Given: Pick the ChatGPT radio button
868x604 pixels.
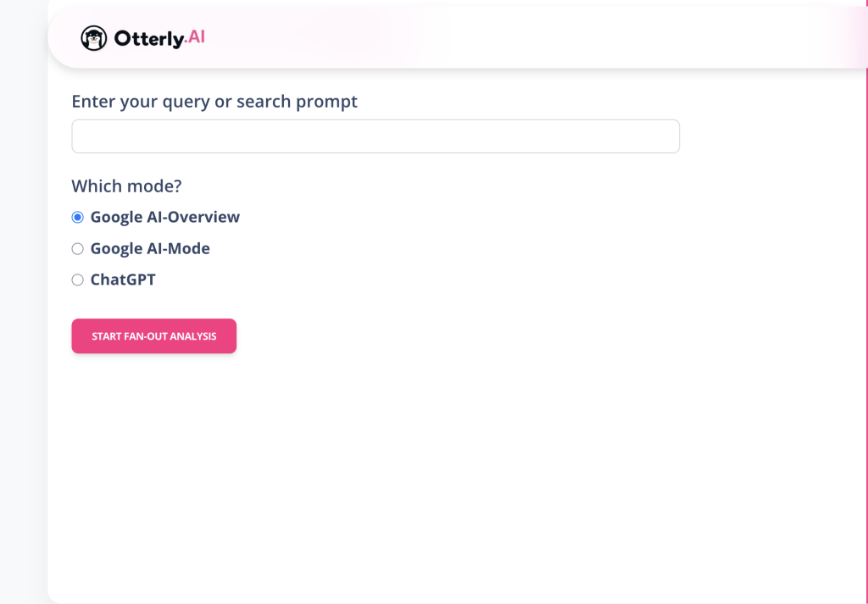Looking at the screenshot, I should pyautogui.click(x=78, y=280).
